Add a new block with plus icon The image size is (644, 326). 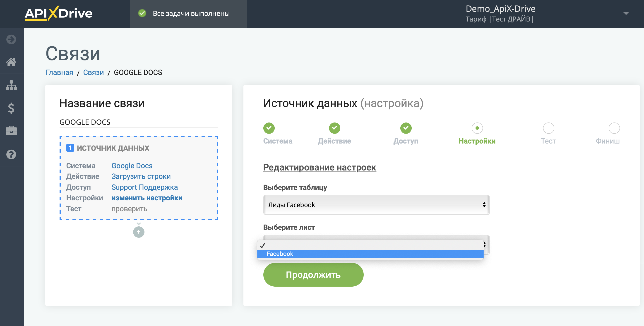pos(139,232)
